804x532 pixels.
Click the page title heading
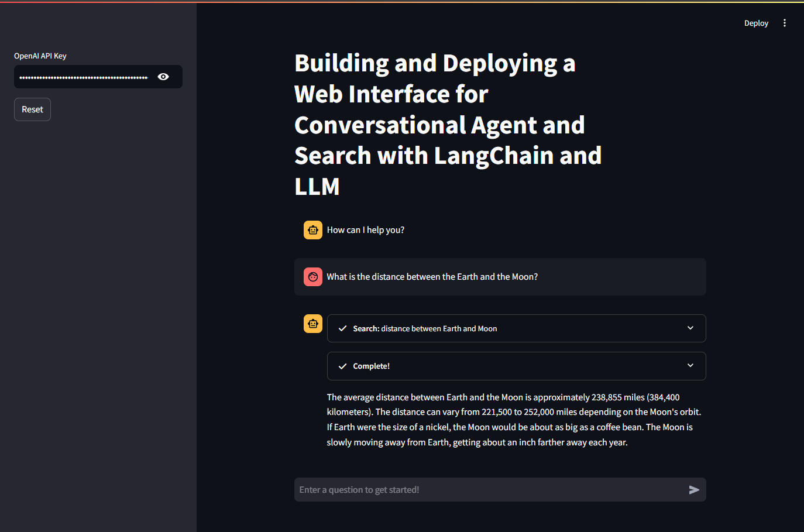point(448,125)
